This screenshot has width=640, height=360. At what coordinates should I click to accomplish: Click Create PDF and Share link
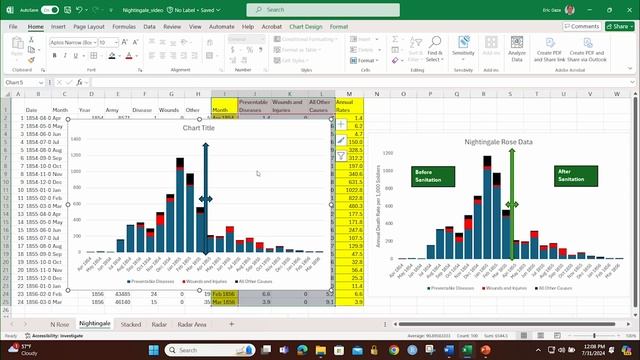[x=549, y=49]
